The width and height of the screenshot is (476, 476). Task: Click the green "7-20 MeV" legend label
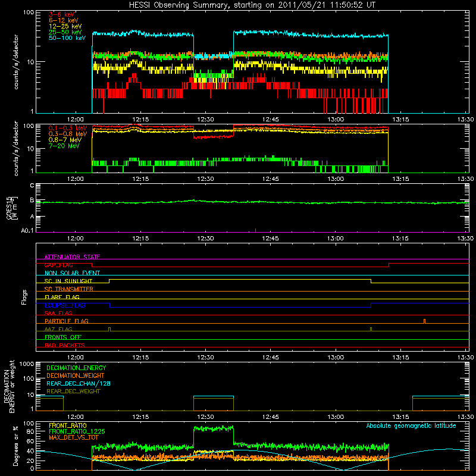(64, 146)
